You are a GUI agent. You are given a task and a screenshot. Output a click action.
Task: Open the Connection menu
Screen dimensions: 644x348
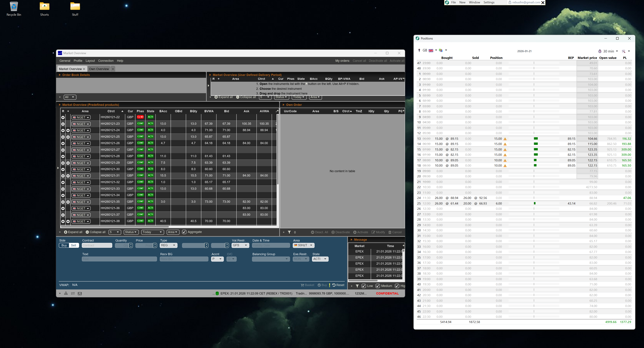click(106, 61)
